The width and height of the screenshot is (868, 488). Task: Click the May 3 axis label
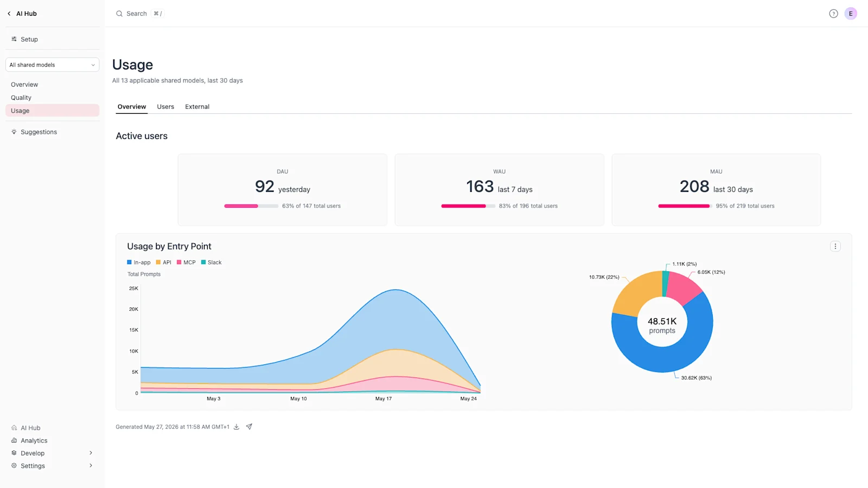click(214, 399)
